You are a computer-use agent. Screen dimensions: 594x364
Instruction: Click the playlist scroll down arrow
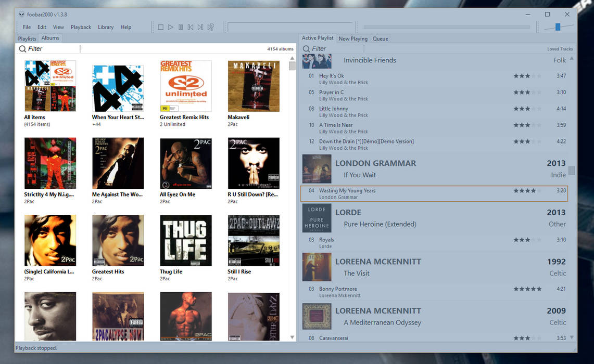coord(572,337)
